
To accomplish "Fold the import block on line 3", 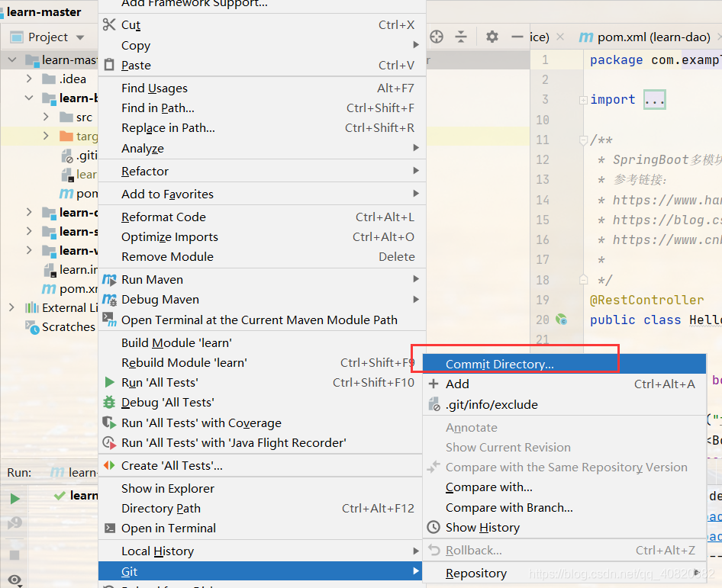I will click(583, 100).
